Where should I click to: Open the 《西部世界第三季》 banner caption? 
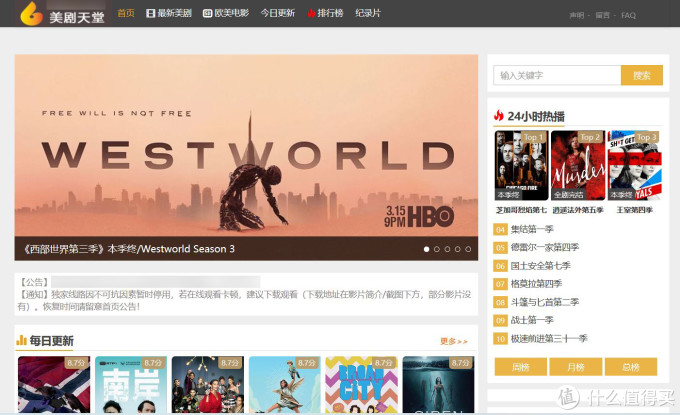[128, 249]
